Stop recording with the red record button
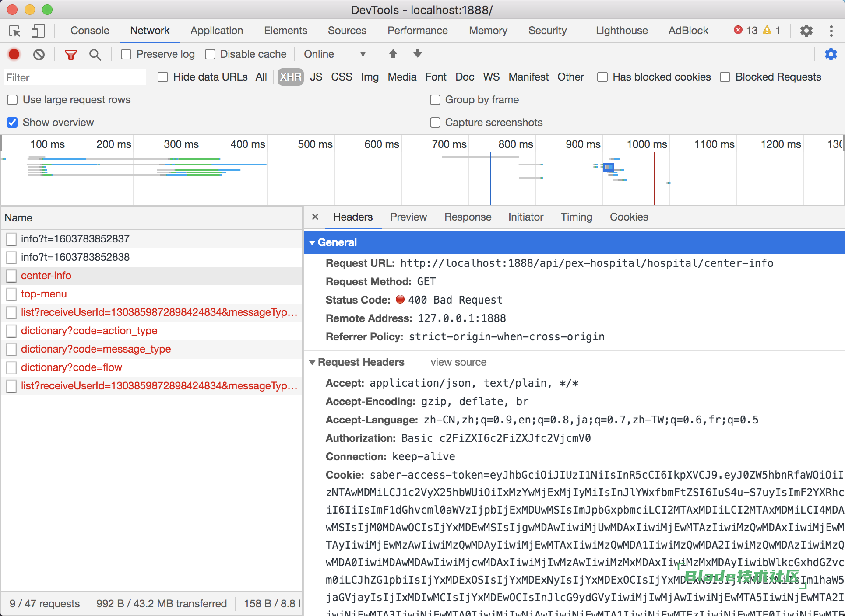Image resolution: width=845 pixels, height=616 pixels. click(14, 54)
